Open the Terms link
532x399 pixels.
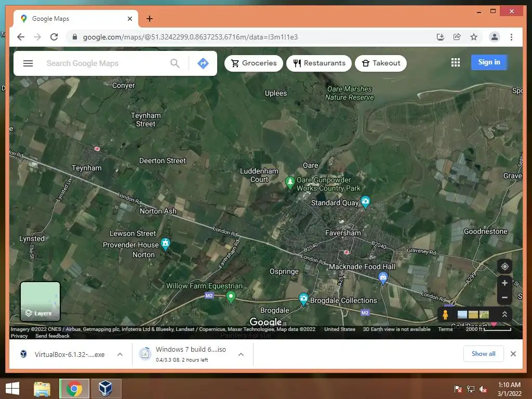point(445,329)
